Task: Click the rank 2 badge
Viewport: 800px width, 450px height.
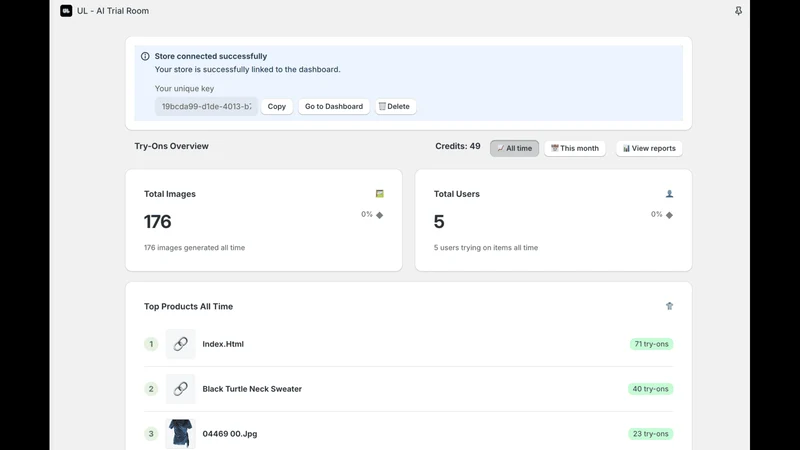Action: (151, 389)
